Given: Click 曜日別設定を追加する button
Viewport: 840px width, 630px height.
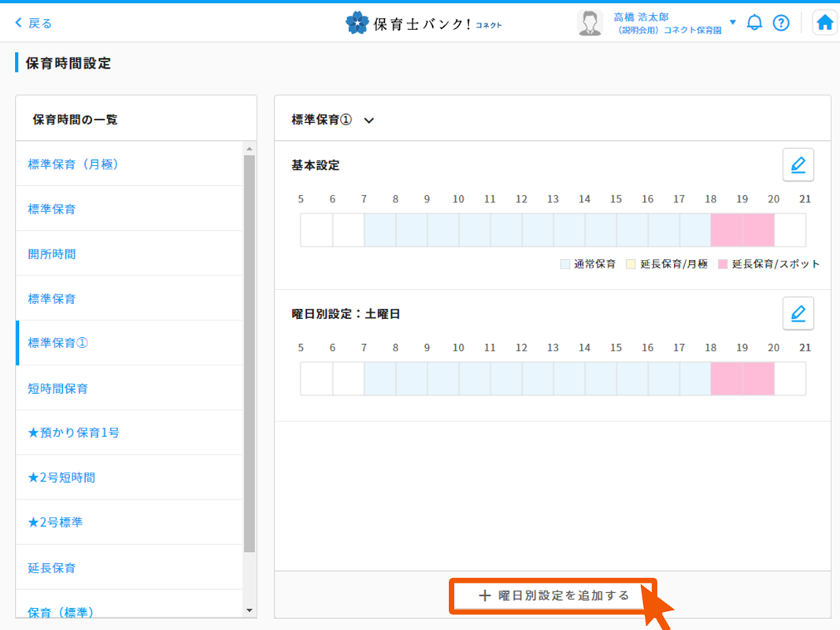Looking at the screenshot, I should tap(553, 596).
